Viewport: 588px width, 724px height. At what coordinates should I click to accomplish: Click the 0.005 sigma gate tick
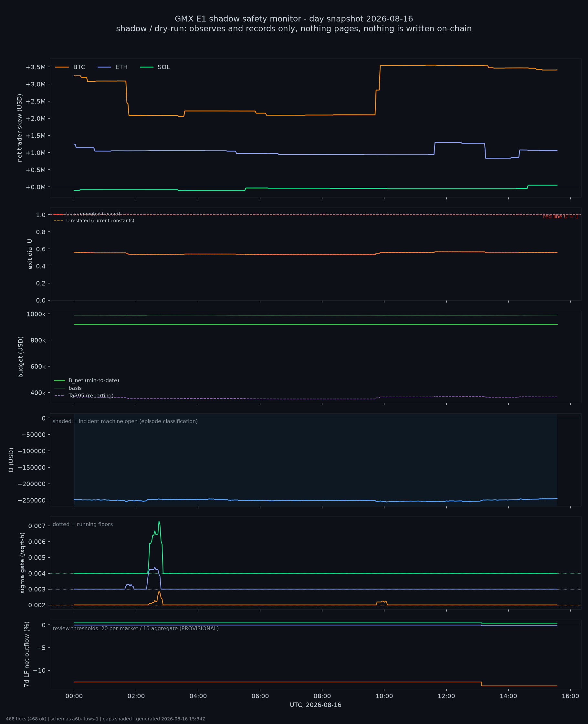point(37,558)
